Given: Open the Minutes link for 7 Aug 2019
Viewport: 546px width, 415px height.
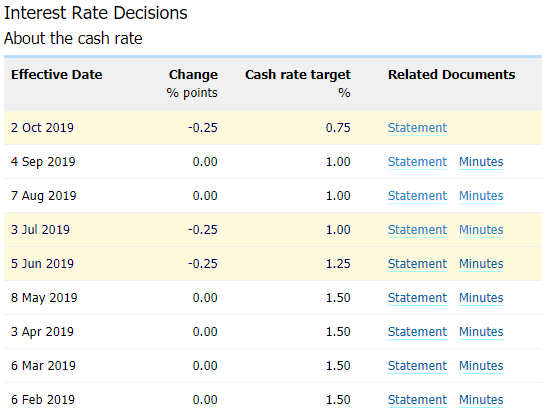Looking at the screenshot, I should [481, 196].
